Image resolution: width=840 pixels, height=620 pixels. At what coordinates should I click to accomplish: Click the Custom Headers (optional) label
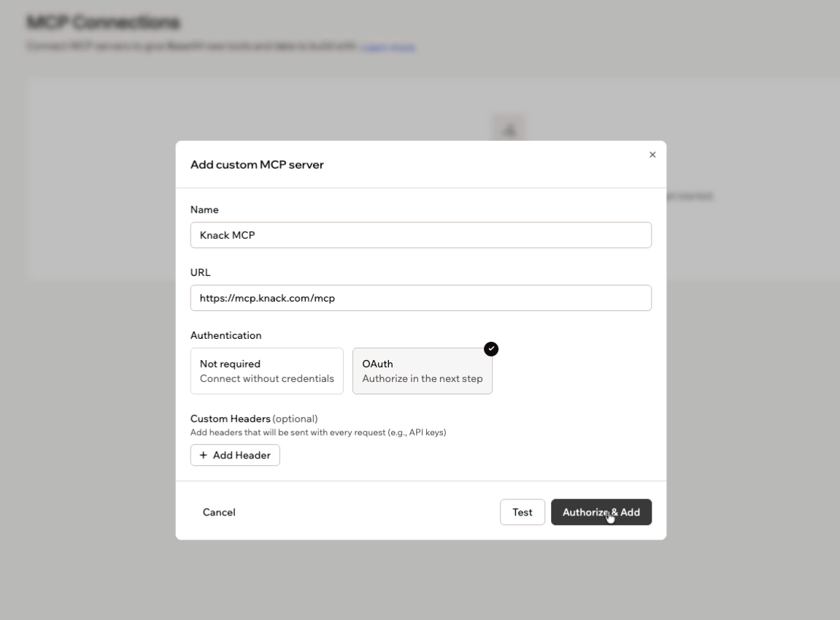(x=254, y=418)
